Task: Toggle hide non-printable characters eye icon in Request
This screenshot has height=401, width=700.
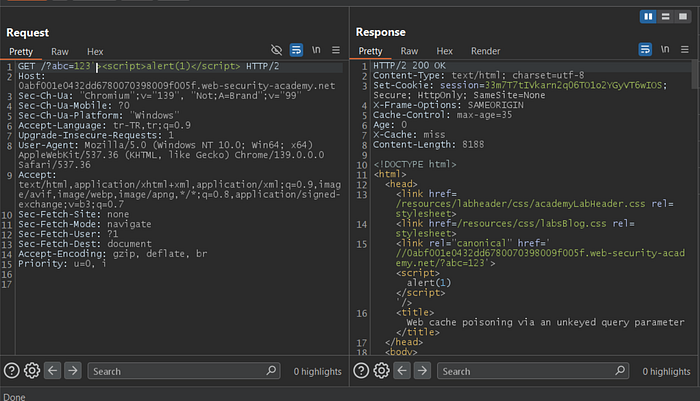Action: (x=276, y=50)
